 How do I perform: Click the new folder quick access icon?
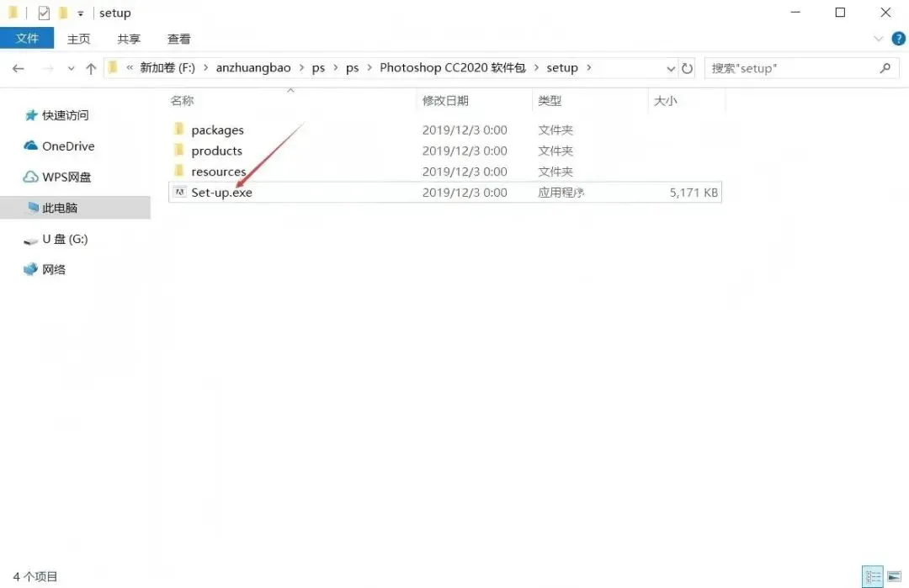point(64,12)
